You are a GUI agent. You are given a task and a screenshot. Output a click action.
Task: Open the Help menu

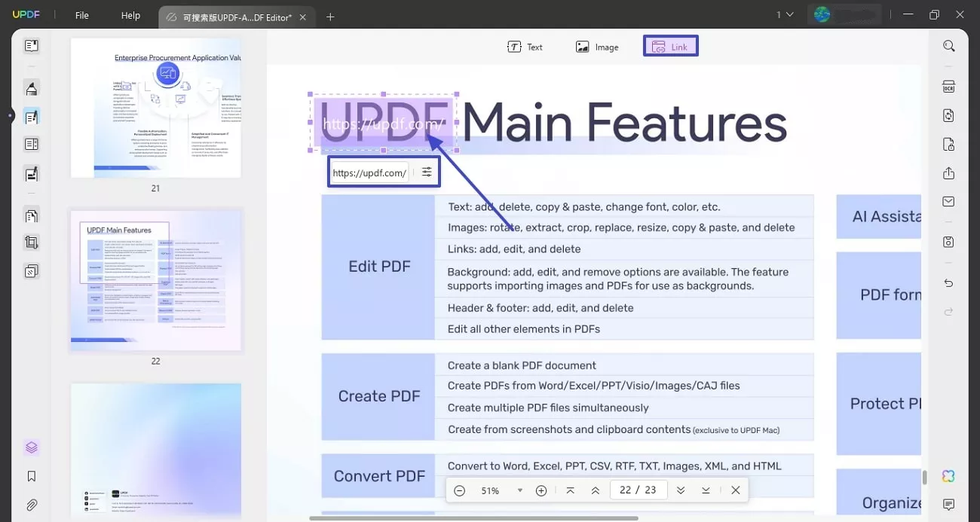pyautogui.click(x=130, y=15)
